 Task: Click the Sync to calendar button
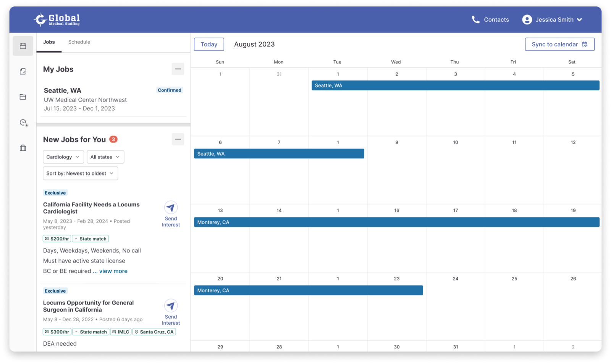point(559,44)
